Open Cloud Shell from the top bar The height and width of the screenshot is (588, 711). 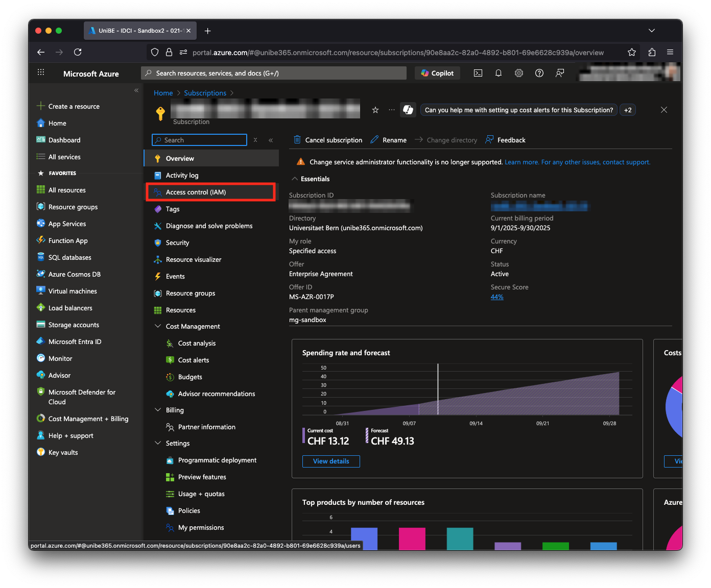[478, 73]
